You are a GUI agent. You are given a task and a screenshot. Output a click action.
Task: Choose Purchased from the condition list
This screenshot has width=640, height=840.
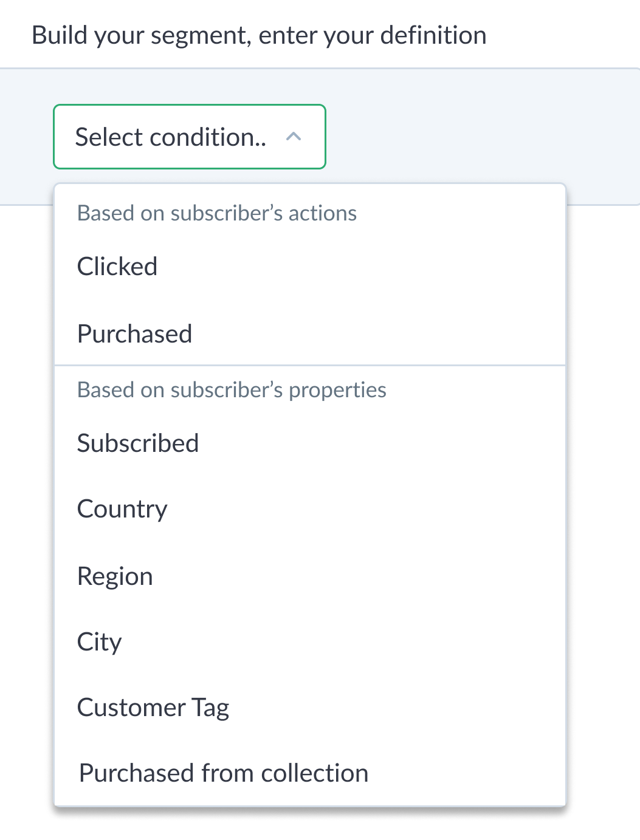point(134,333)
